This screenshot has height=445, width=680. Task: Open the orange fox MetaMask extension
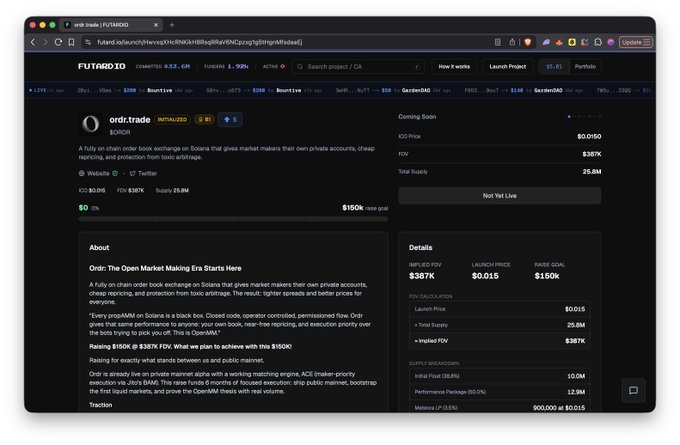pos(559,42)
